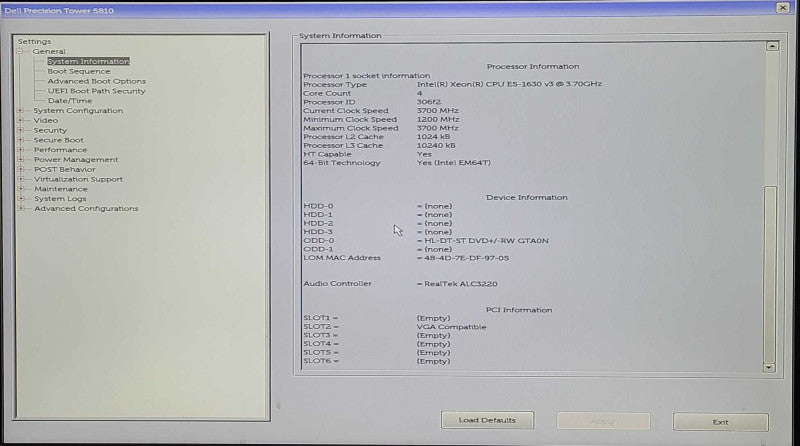Select the Performance category label

pos(60,150)
